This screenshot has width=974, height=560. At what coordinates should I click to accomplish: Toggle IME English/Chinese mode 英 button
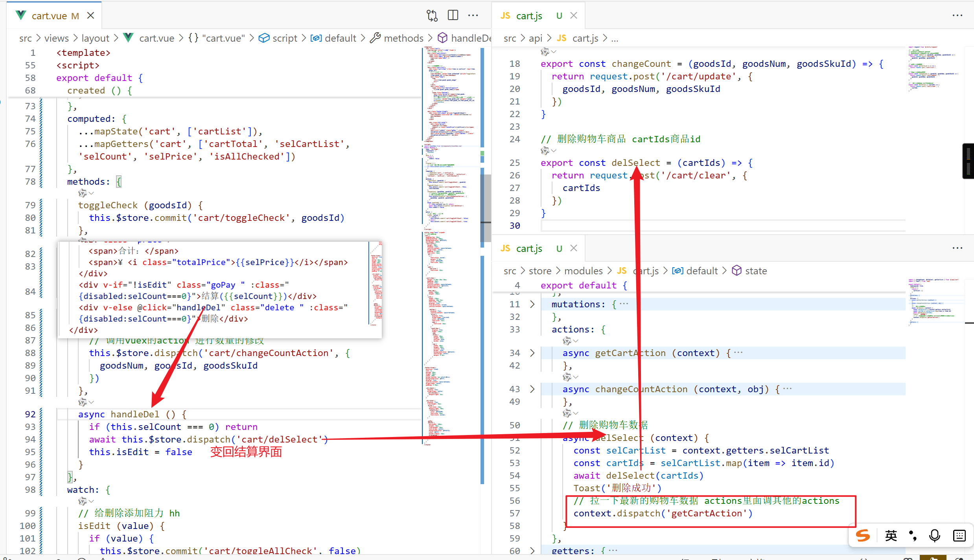coord(891,535)
